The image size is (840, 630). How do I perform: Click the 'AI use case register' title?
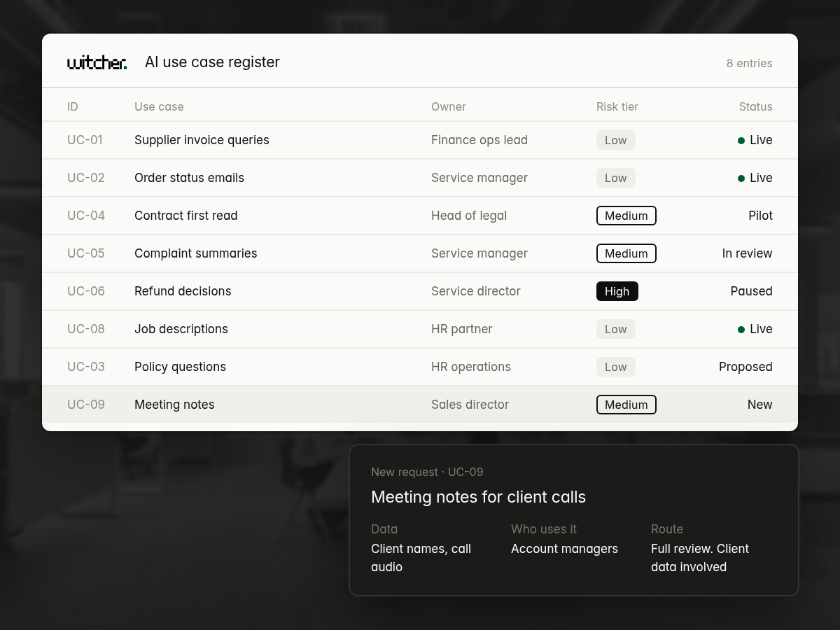click(212, 62)
